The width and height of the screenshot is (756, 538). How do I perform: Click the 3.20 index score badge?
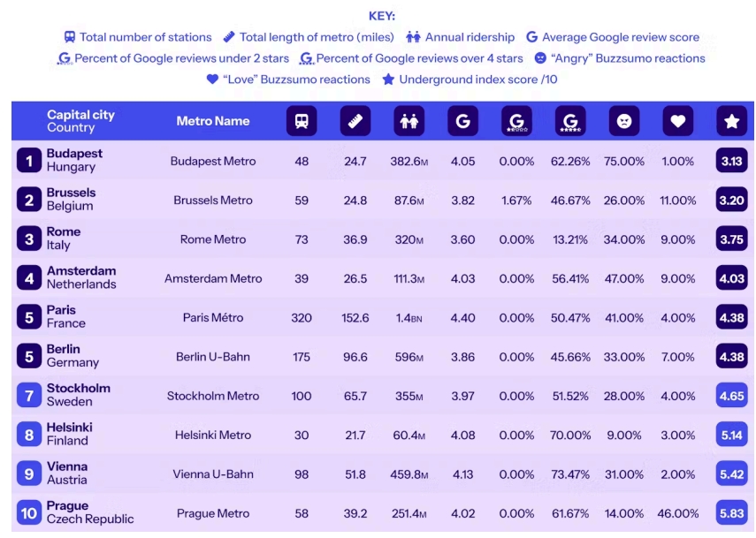[731, 200]
